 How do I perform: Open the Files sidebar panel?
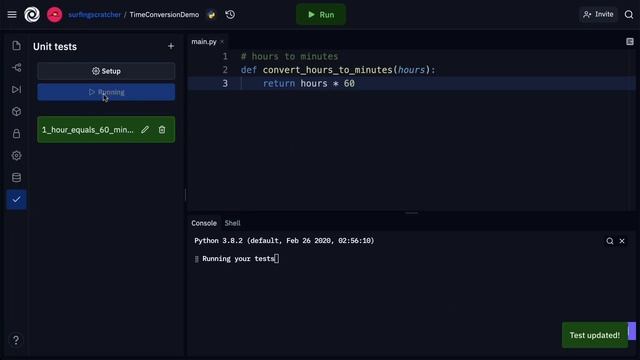pyautogui.click(x=16, y=45)
